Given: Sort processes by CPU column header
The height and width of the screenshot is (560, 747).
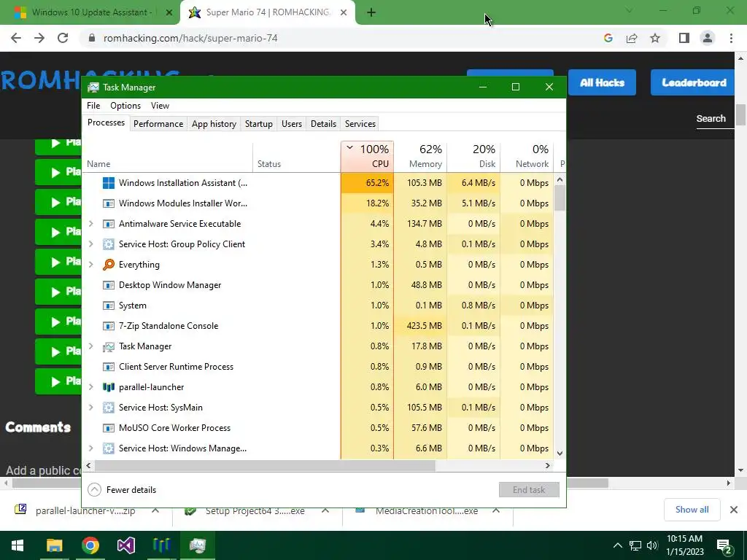Looking at the screenshot, I should (x=368, y=157).
